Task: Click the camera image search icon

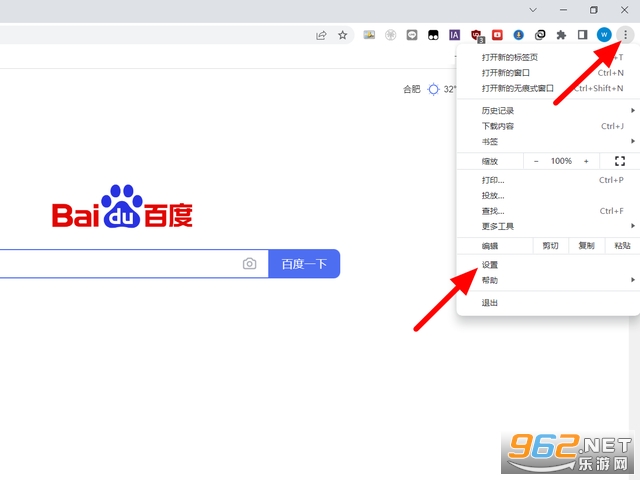Action: pos(249,264)
